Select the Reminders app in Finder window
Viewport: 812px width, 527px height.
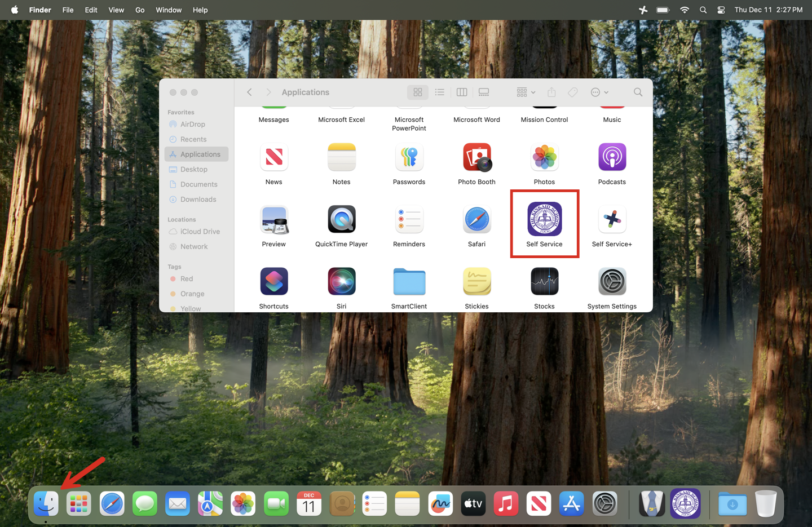(409, 219)
